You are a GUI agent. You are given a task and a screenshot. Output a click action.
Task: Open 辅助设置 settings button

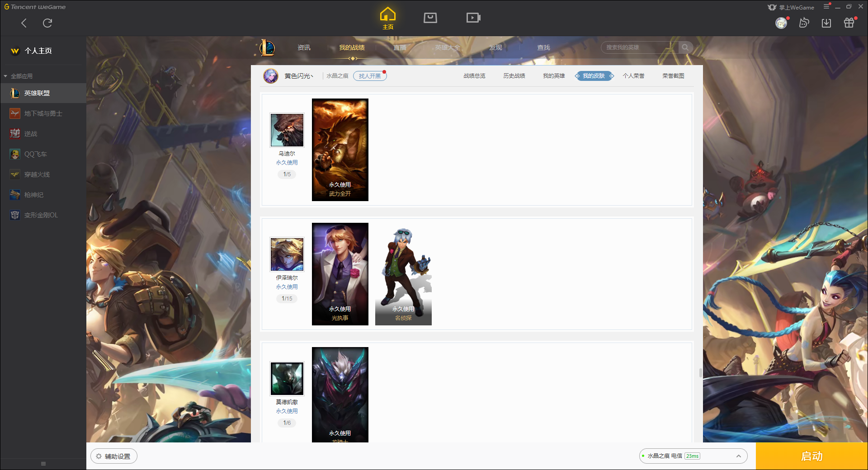coord(113,456)
